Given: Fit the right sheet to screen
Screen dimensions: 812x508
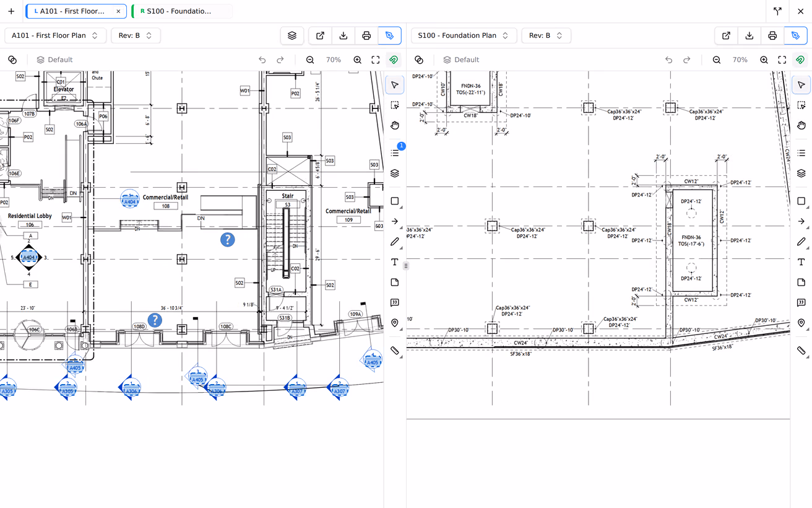Looking at the screenshot, I should click(782, 59).
